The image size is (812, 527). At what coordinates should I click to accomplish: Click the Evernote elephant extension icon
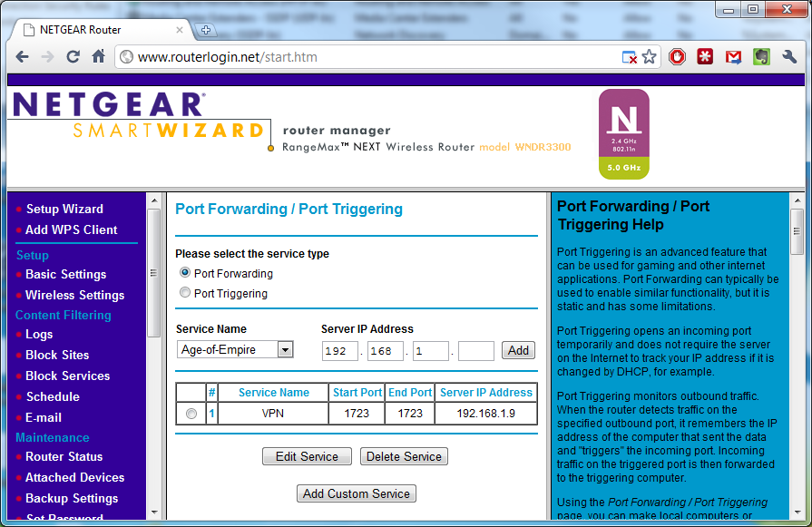coord(761,56)
